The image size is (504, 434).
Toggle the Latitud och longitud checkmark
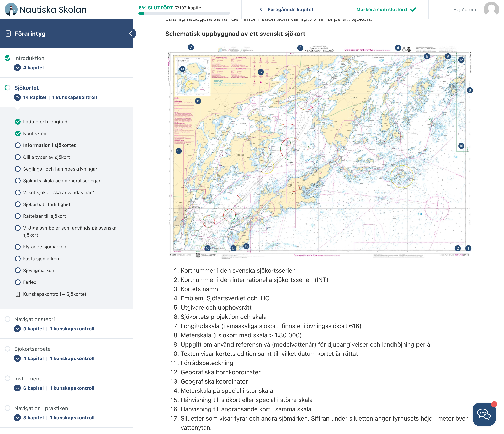[x=18, y=122]
